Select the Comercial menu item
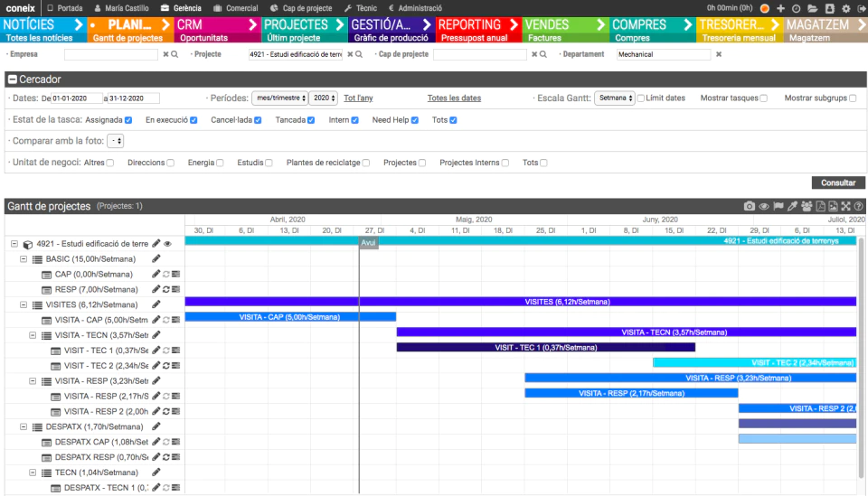 click(236, 8)
